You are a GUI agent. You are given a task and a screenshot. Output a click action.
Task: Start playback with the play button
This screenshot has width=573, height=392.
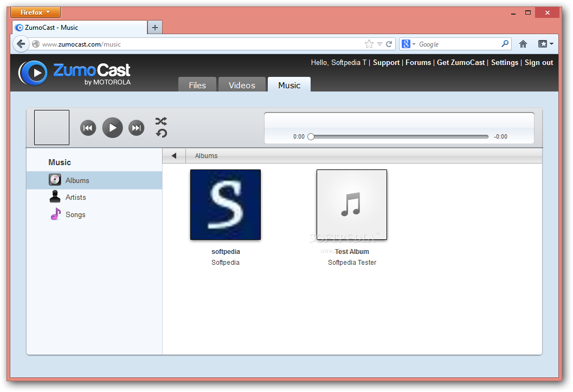click(x=113, y=128)
